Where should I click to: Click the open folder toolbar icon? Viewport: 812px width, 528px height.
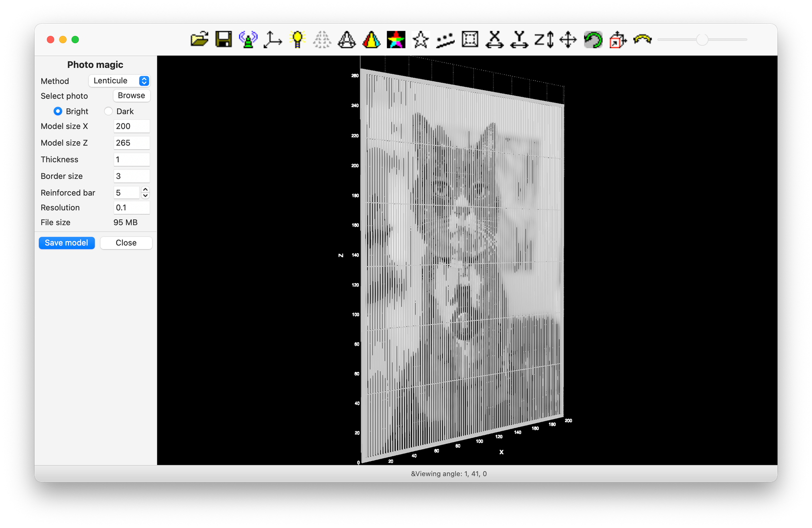coord(199,39)
